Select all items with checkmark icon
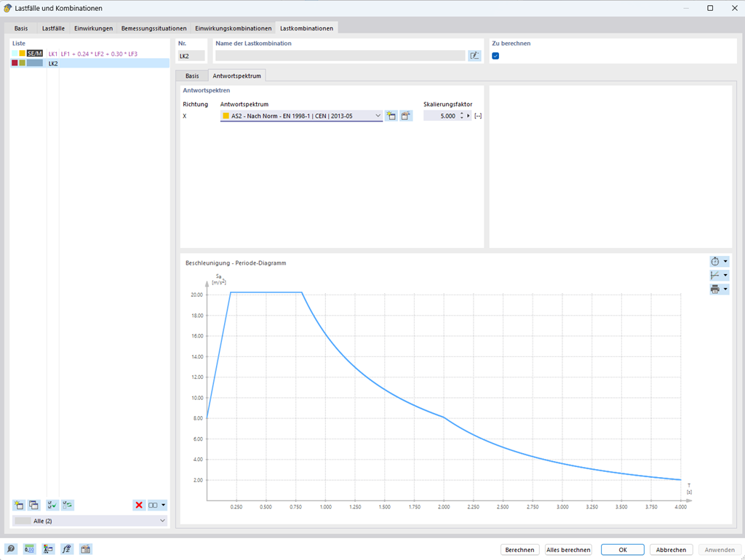 click(52, 505)
